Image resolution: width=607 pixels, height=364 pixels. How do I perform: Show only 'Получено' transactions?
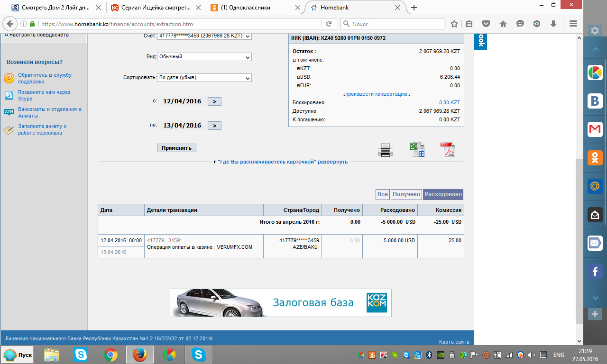coord(406,194)
